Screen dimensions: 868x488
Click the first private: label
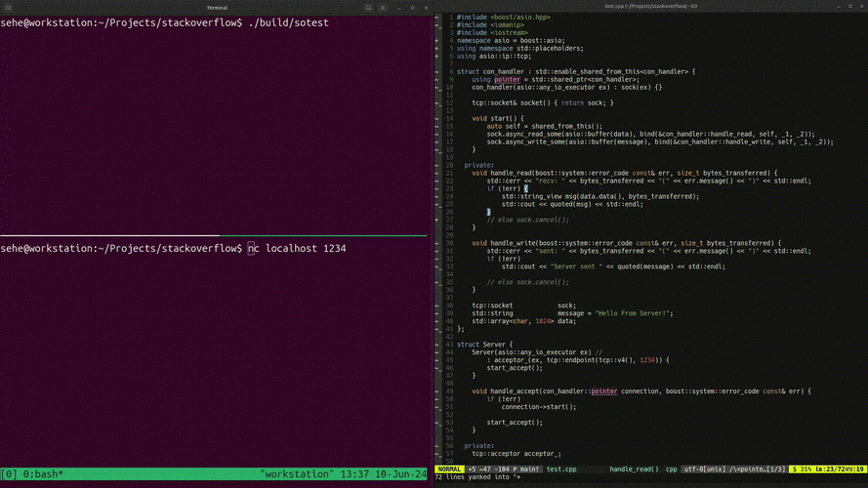(478, 165)
